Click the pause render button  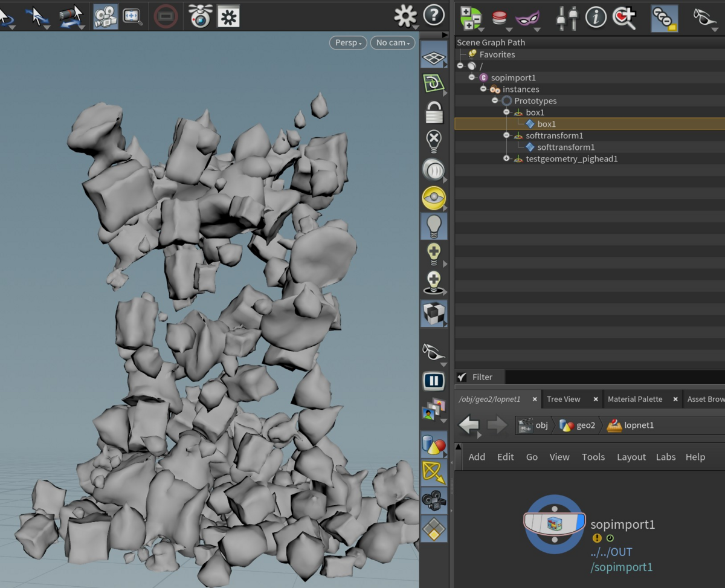pos(434,381)
